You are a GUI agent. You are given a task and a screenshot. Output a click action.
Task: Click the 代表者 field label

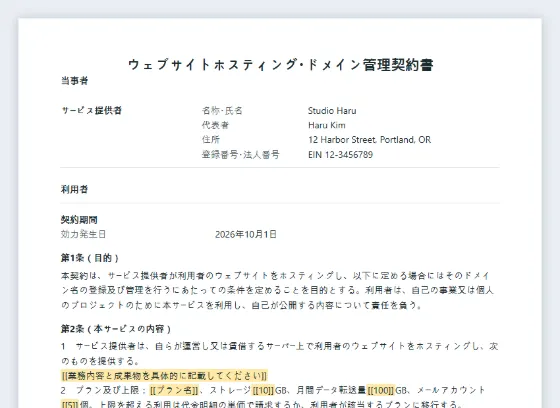tap(215, 125)
